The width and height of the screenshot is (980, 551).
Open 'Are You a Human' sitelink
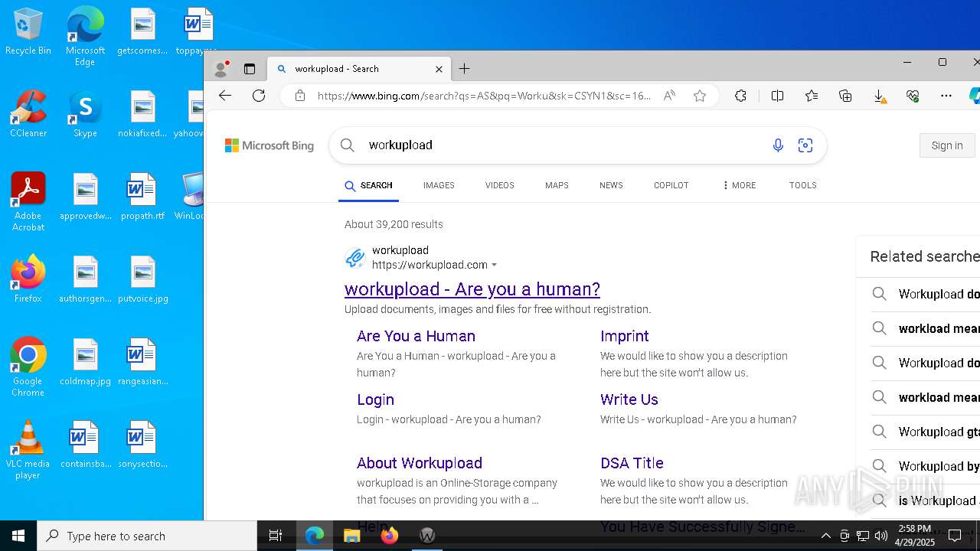point(416,336)
